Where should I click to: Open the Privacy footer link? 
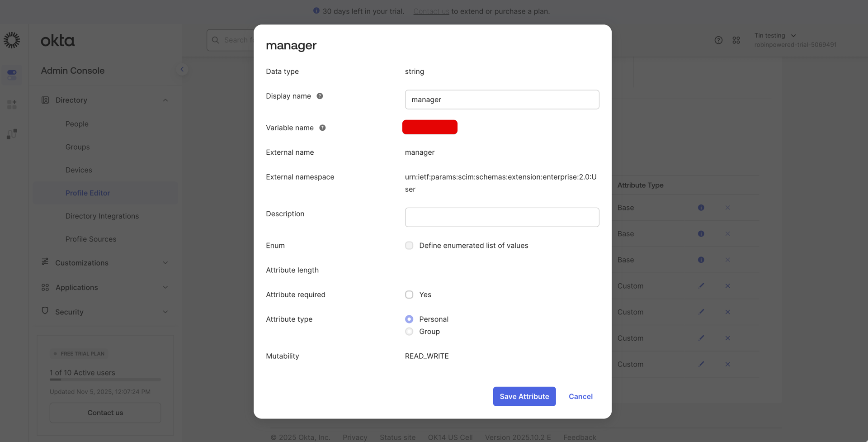(355, 437)
